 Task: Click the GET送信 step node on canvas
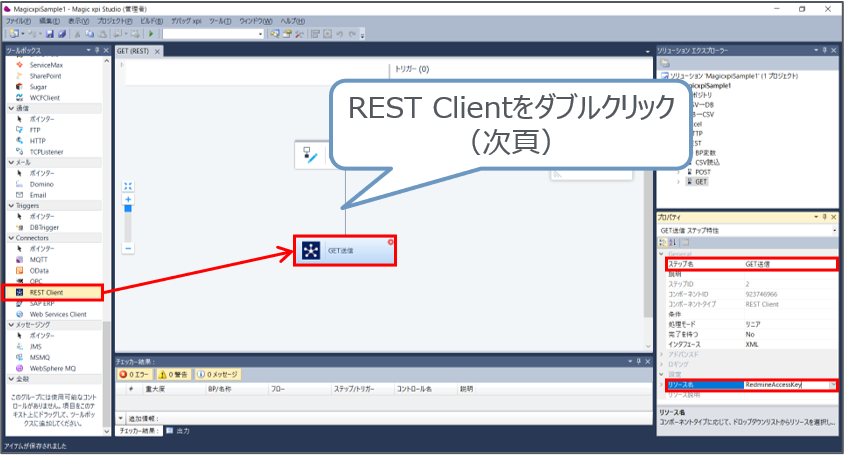click(x=345, y=250)
